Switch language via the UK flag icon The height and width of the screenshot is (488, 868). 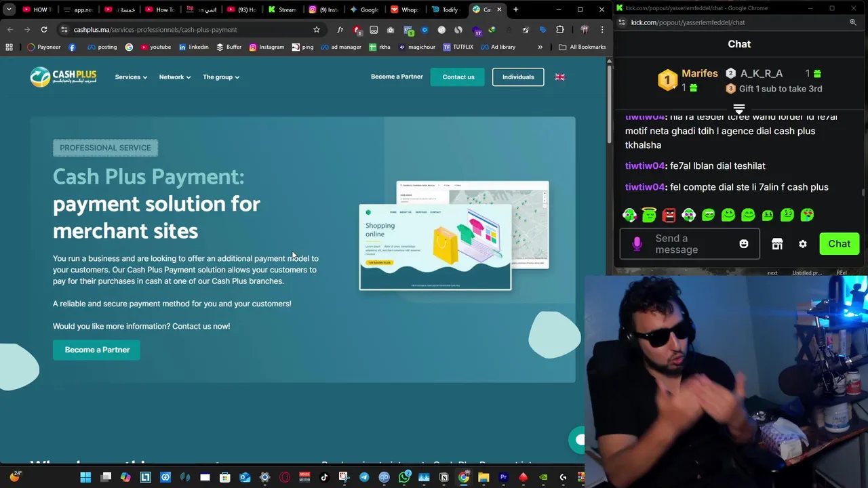click(x=559, y=77)
